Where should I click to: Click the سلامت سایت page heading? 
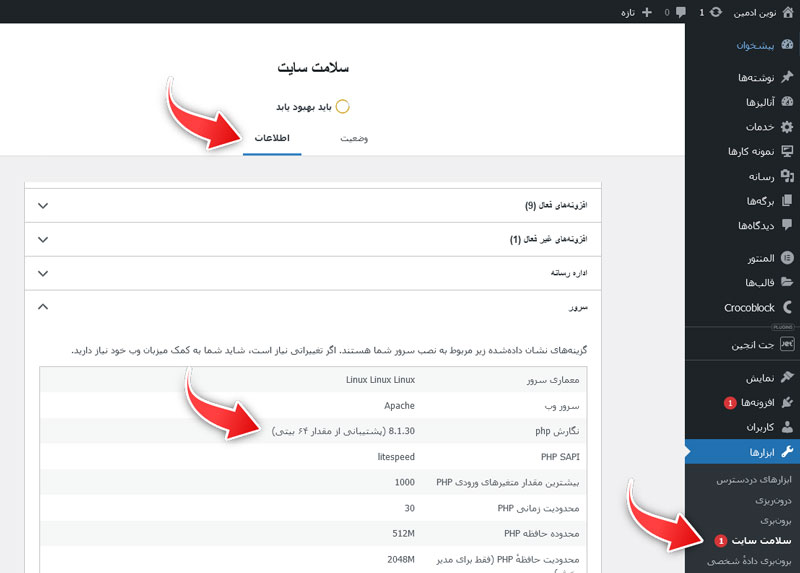313,67
